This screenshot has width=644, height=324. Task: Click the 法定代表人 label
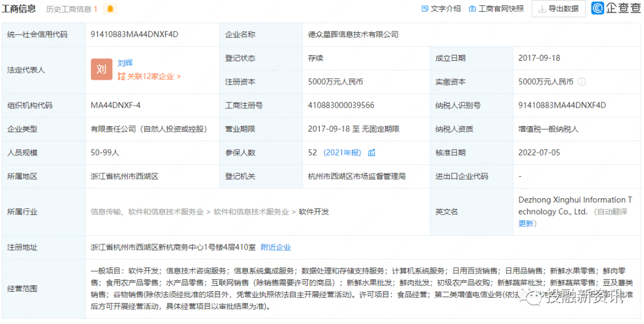click(x=26, y=70)
